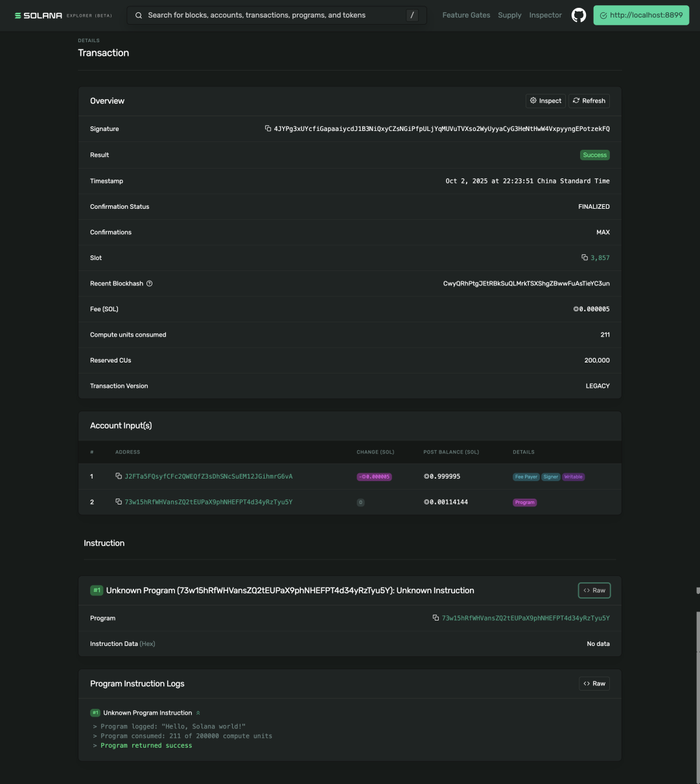Open slot 3,857 link
Screen dimensions: 700x784
[600, 258]
